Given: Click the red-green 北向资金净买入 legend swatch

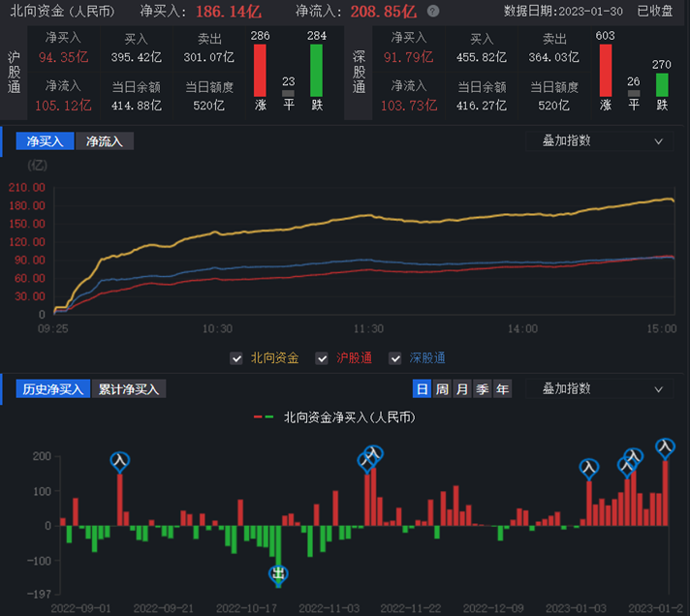Looking at the screenshot, I should pyautogui.click(x=264, y=417).
